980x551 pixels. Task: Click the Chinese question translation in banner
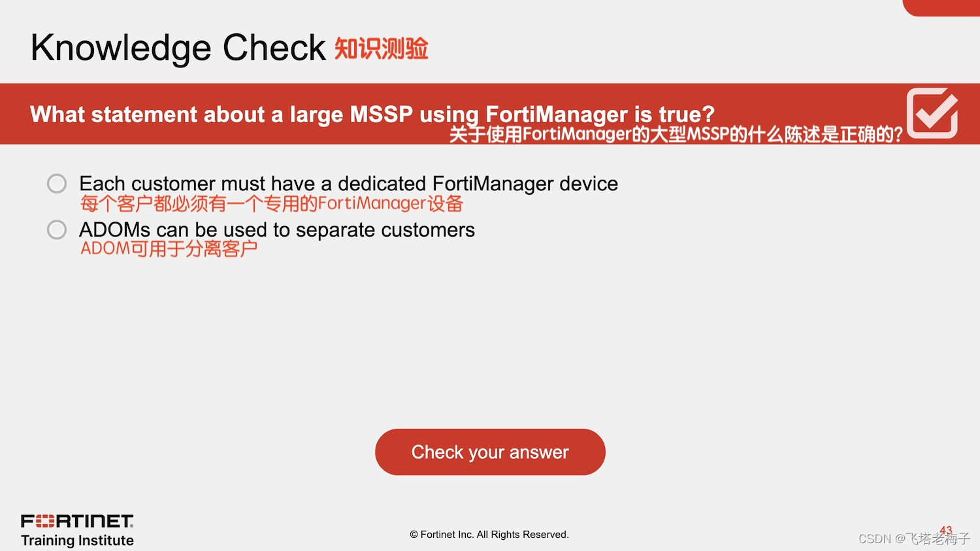(676, 135)
